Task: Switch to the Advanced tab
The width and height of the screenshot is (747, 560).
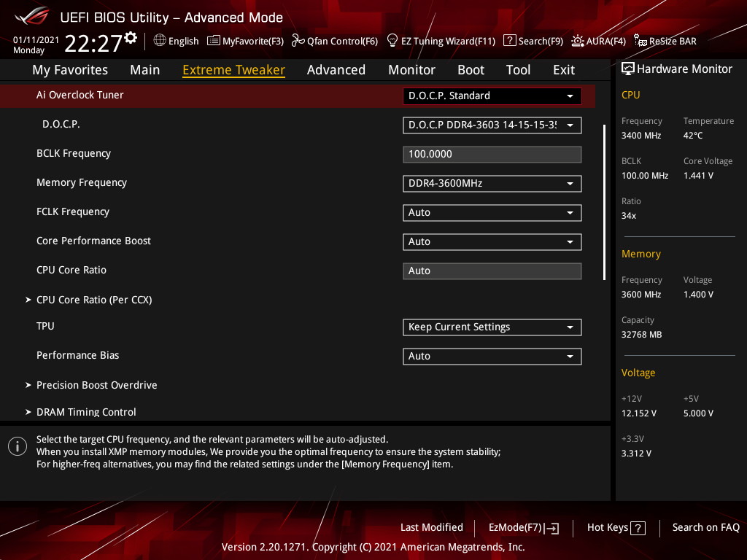Action: 336,70
